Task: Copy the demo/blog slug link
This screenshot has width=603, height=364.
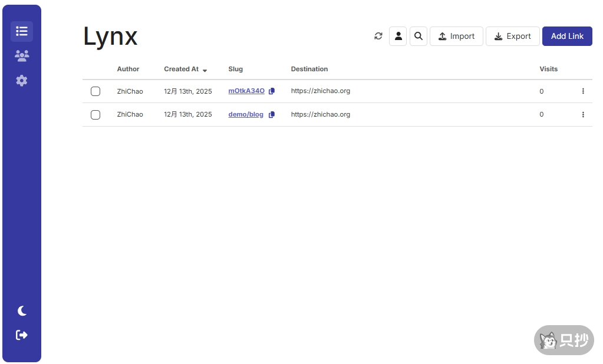Action: click(271, 115)
